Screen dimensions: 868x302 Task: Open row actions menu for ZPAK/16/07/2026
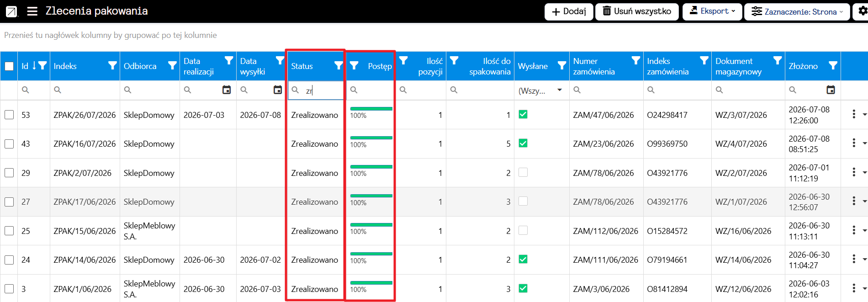click(854, 143)
